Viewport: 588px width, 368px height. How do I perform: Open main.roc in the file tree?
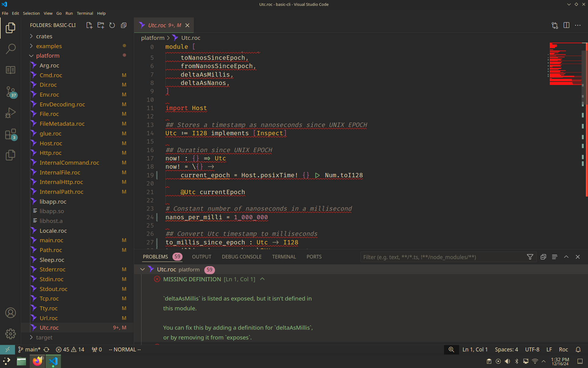[51, 240]
